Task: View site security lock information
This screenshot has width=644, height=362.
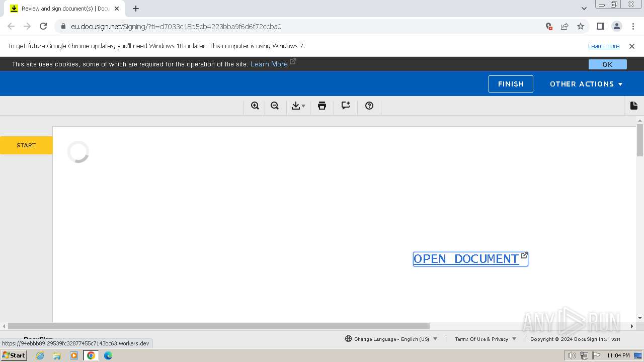Action: [x=63, y=26]
